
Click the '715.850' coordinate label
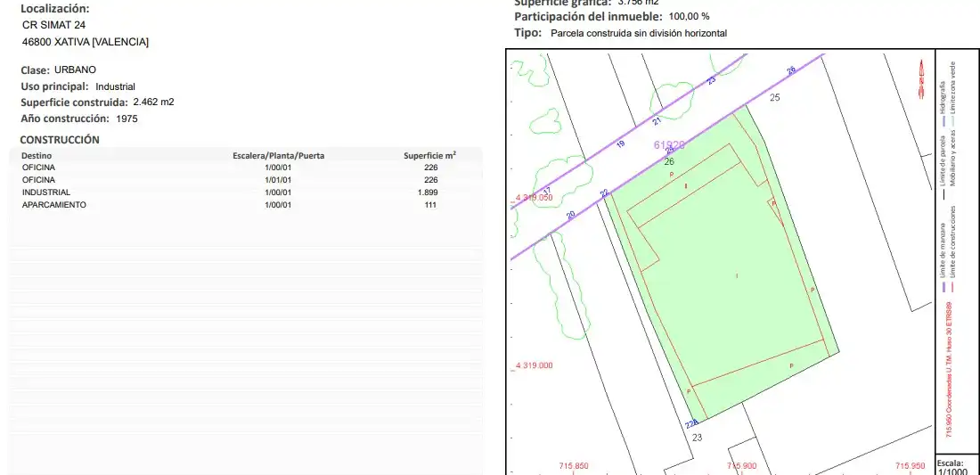click(x=573, y=465)
